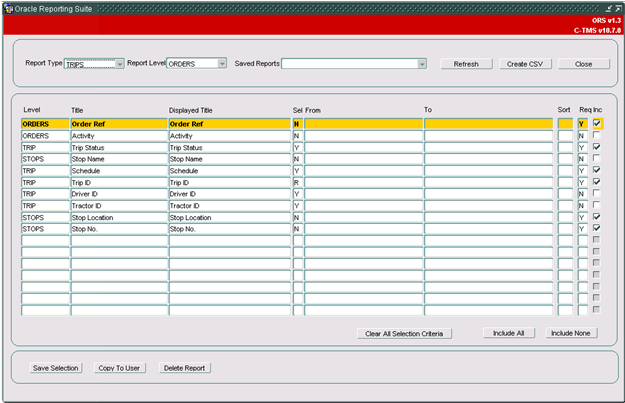Click the Create CSV button

coord(525,64)
